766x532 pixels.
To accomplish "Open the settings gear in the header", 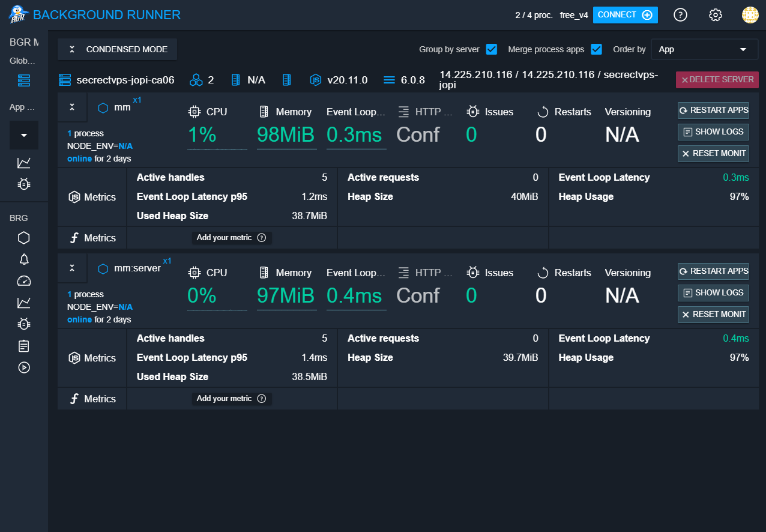I will coord(715,15).
